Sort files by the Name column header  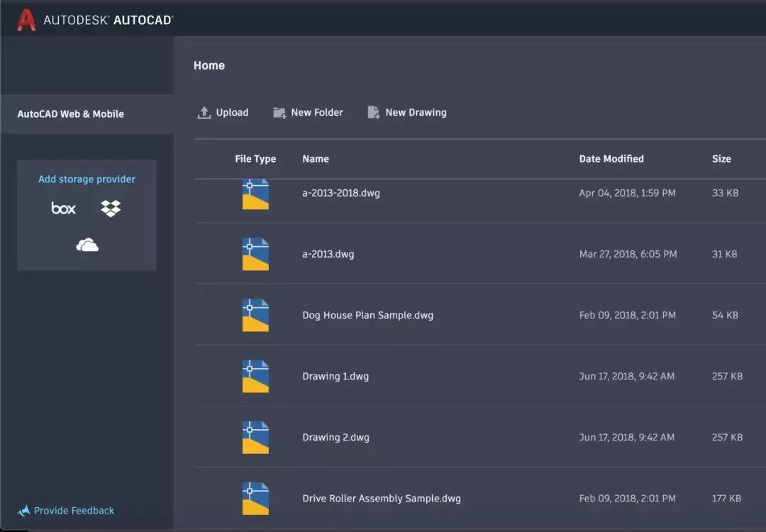316,159
